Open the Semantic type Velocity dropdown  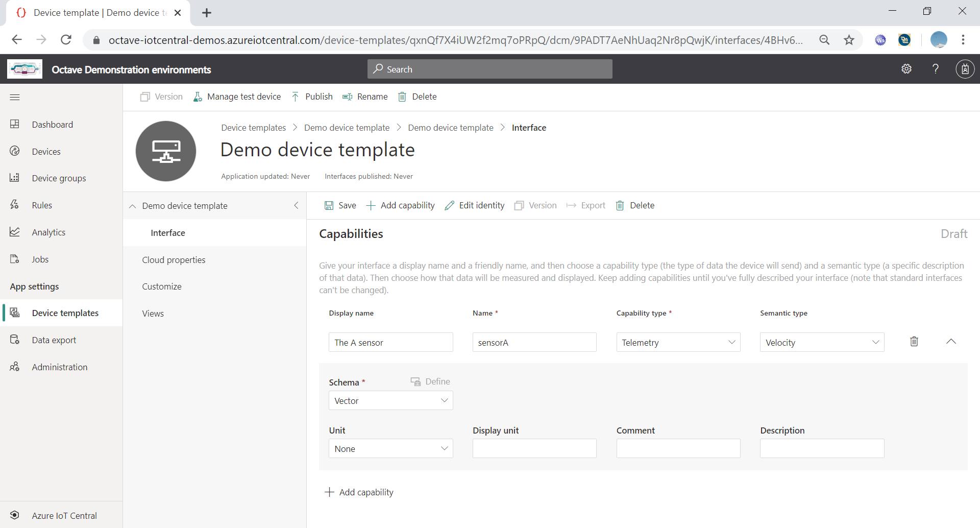click(x=822, y=342)
